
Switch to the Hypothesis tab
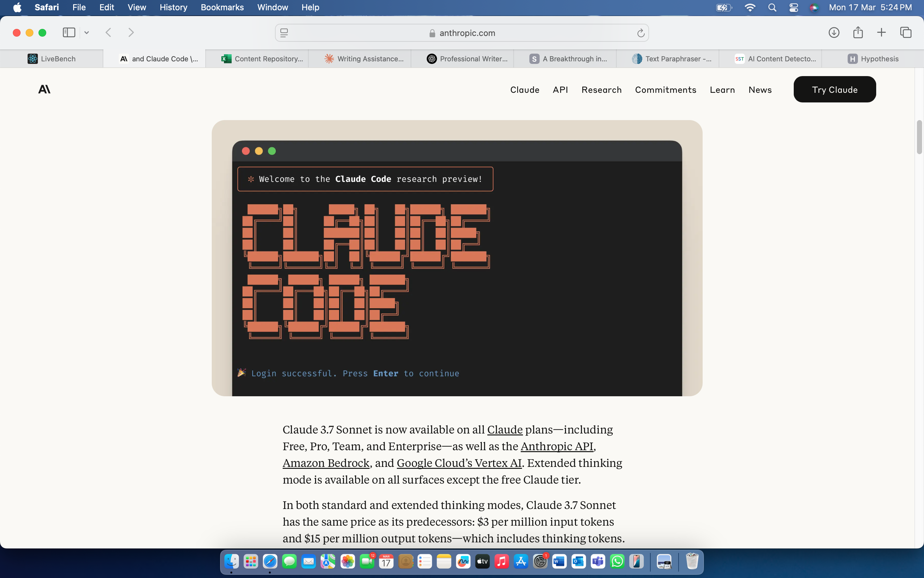(873, 58)
